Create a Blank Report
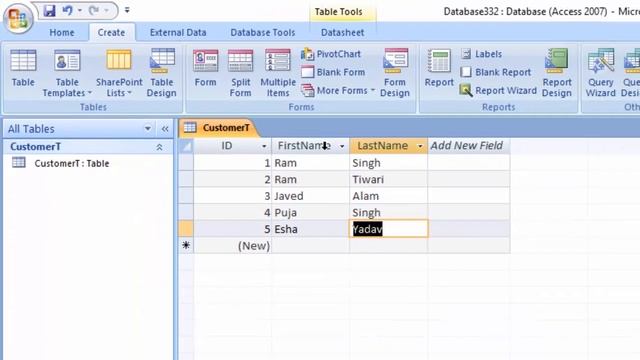The image size is (640, 360). coord(496,72)
